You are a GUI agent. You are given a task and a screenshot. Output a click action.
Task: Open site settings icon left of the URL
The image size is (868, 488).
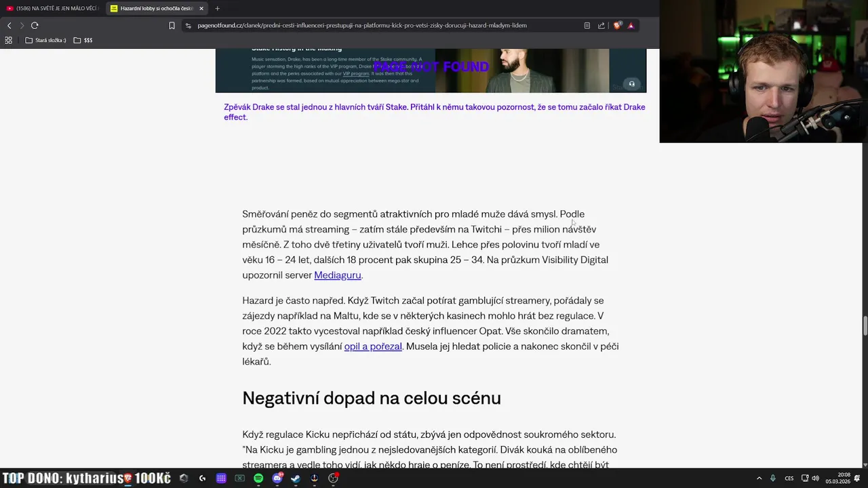[188, 26]
